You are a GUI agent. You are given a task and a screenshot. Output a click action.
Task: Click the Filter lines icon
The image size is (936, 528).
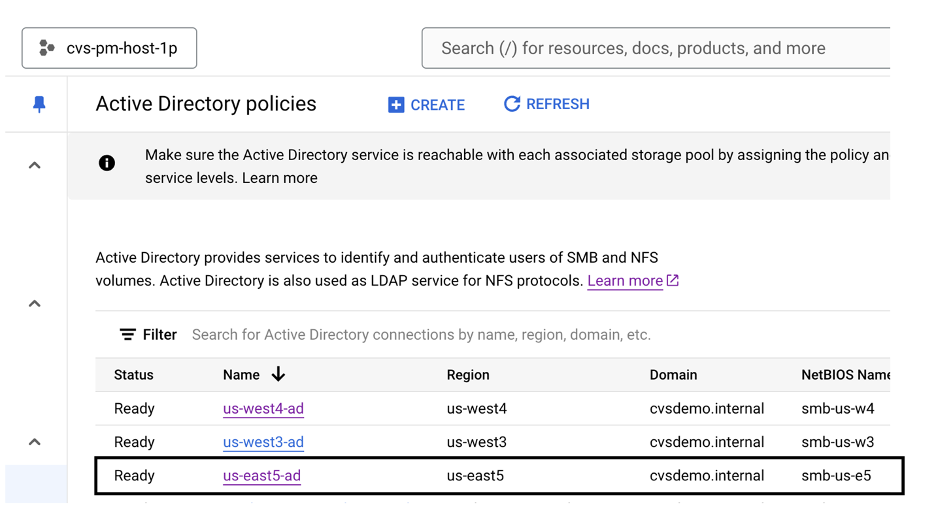tap(128, 335)
